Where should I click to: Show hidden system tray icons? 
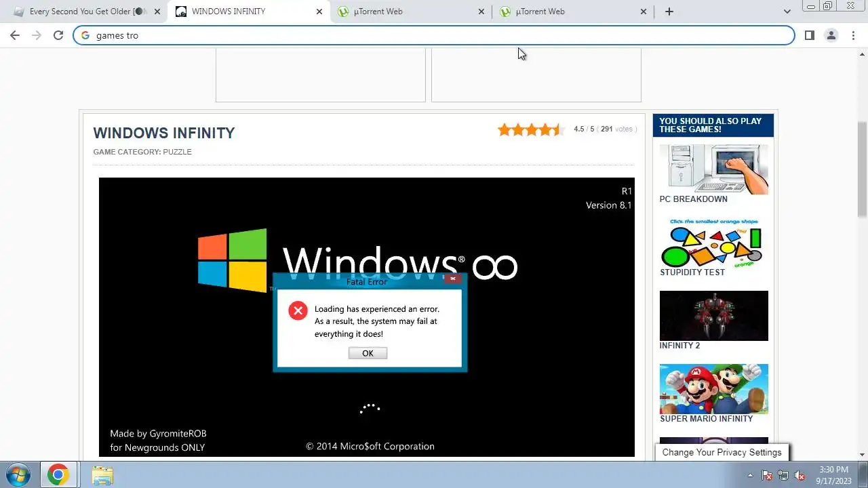click(x=751, y=475)
